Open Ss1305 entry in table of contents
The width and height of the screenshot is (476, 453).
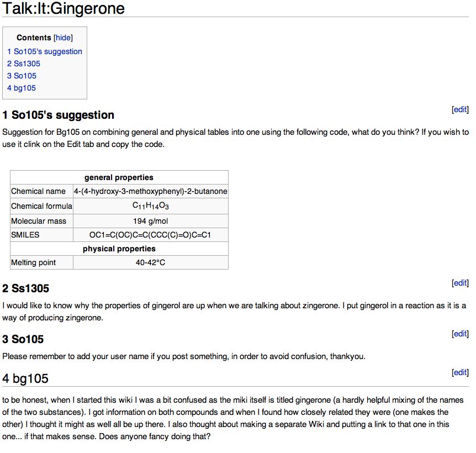click(x=24, y=64)
